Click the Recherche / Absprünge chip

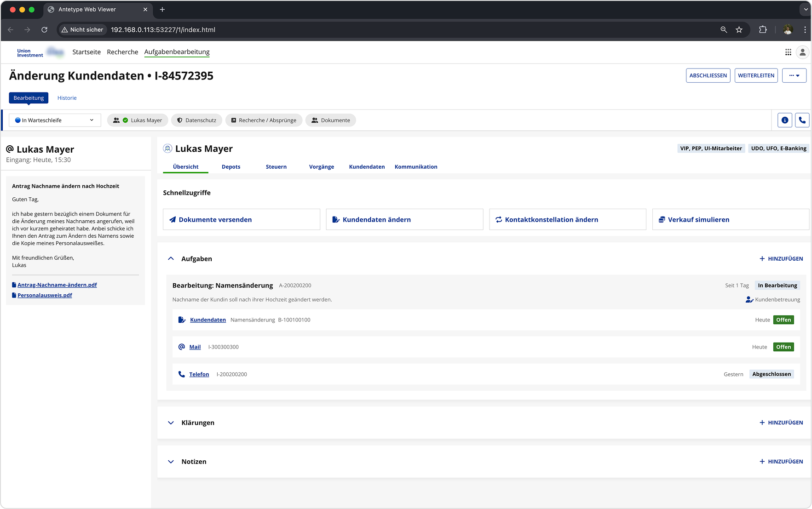264,120
